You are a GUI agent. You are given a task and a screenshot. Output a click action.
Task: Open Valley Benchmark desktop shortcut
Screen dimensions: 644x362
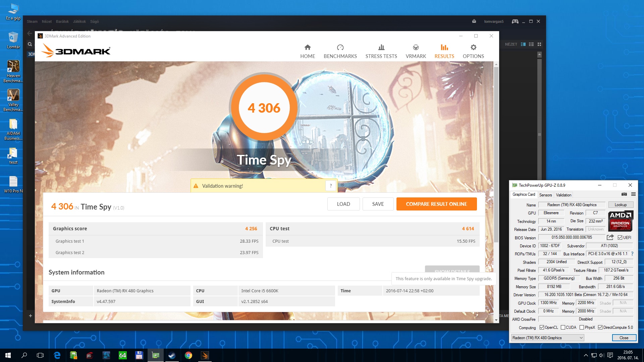pos(13,100)
